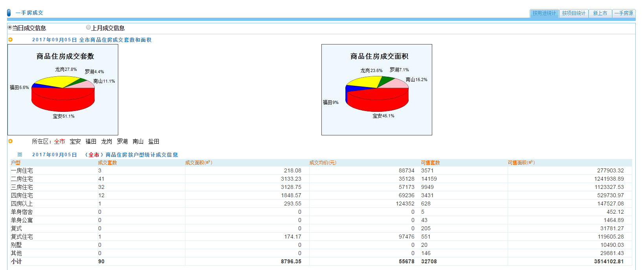Click the 成交面积(㎡) column header
Image resolution: width=644 pixels, height=270 pixels.
tap(199, 163)
